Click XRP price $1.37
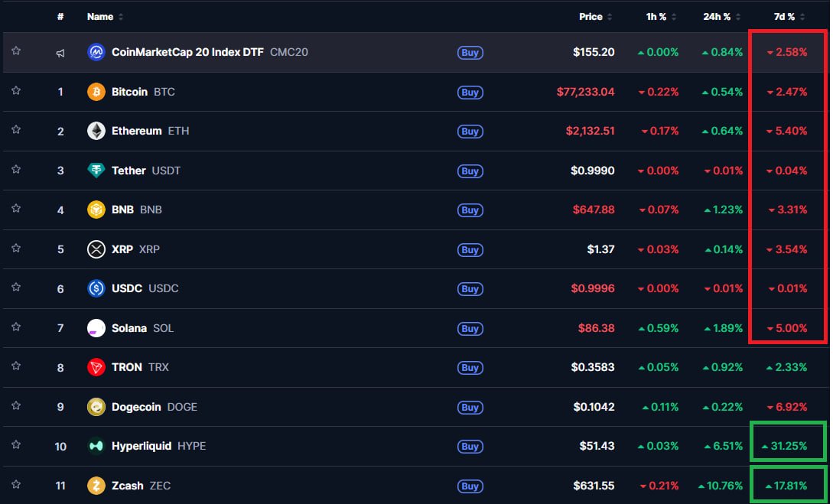 point(600,249)
